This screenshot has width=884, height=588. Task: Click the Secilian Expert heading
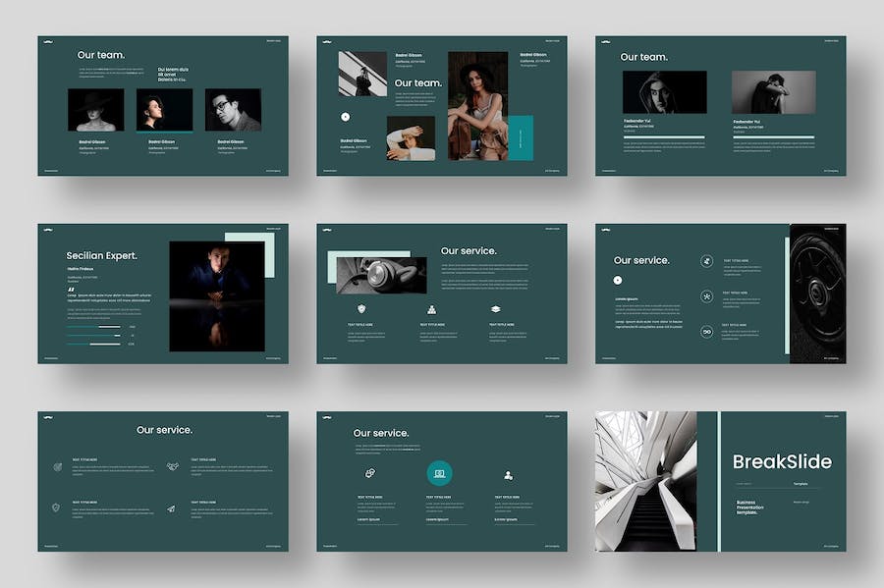click(x=102, y=256)
